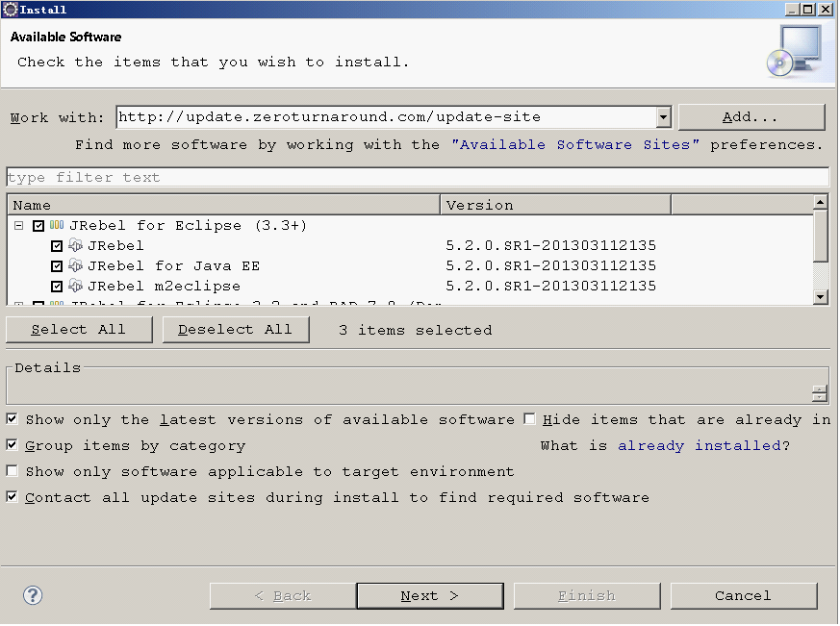The height and width of the screenshot is (626, 840).
Task: Enable Hide items that are already installed
Action: 530,419
